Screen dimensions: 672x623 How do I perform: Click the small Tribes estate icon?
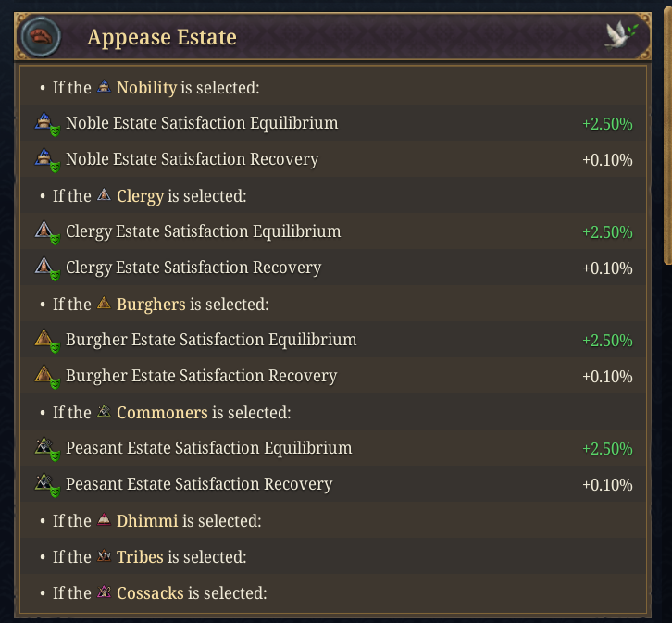point(104,557)
